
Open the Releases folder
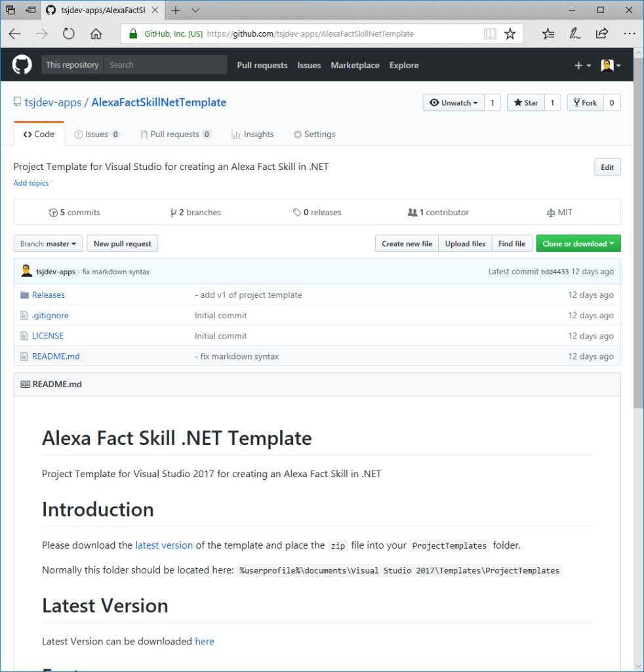[x=48, y=295]
